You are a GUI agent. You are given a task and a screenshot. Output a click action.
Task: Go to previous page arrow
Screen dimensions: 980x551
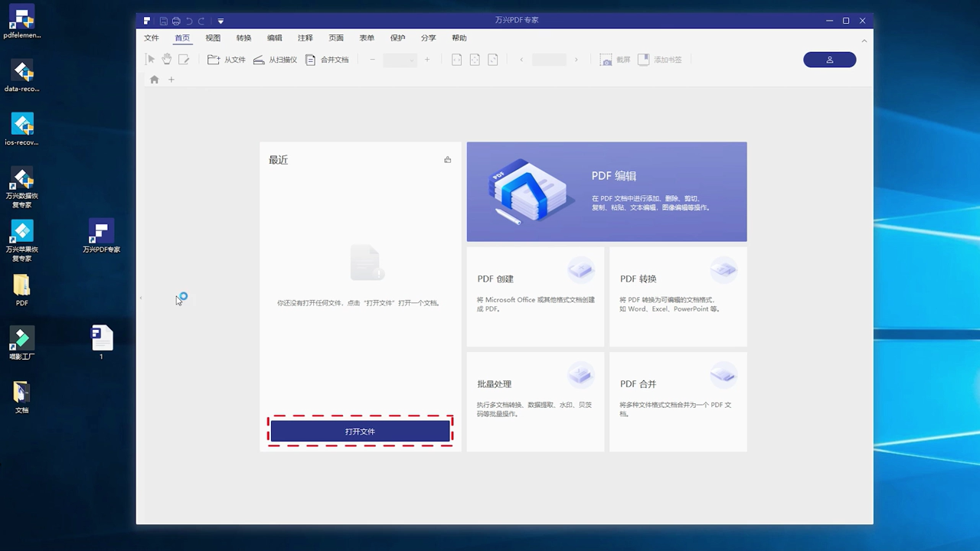click(x=521, y=60)
